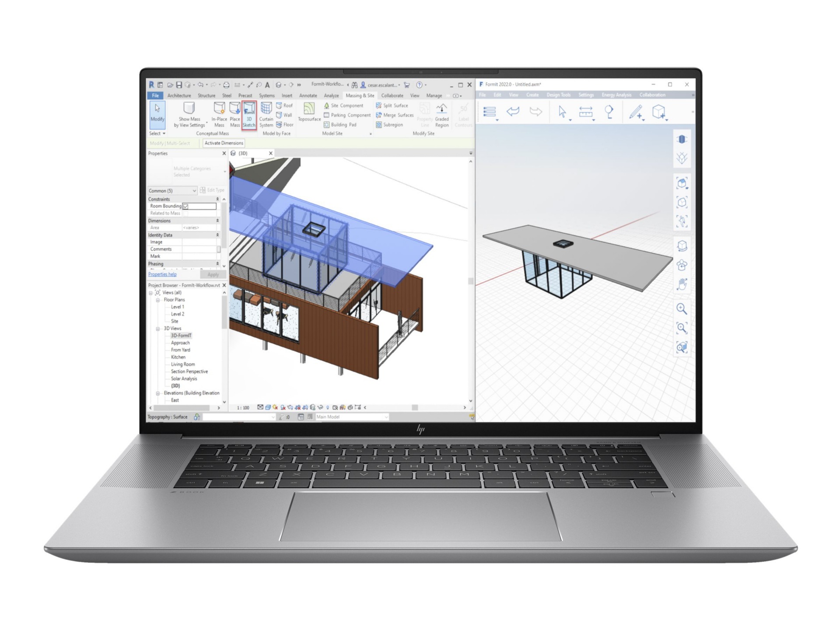Switch to the Architecture ribbon tab
This screenshot has height=630, width=840.
tap(179, 95)
